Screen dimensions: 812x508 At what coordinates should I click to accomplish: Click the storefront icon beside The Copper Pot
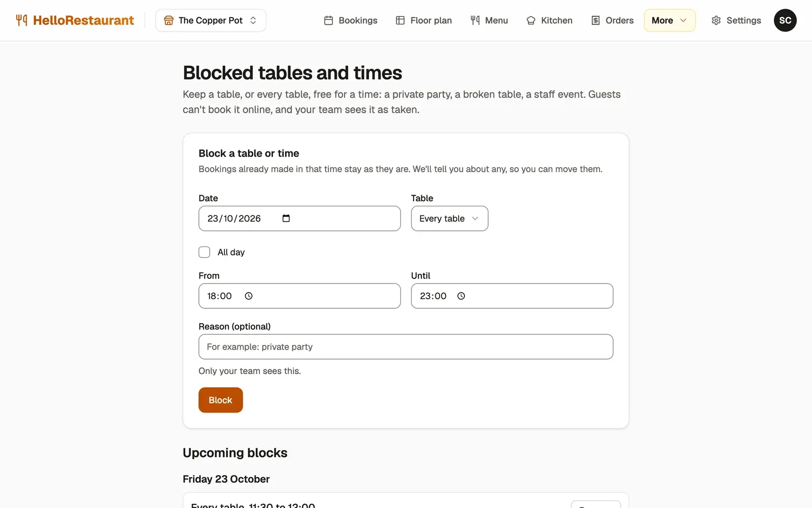coord(168,20)
